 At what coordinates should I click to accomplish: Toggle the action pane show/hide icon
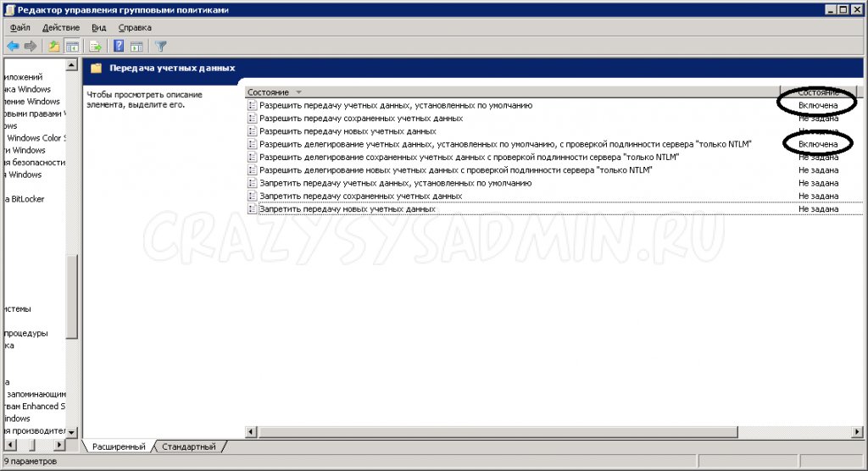pos(136,46)
